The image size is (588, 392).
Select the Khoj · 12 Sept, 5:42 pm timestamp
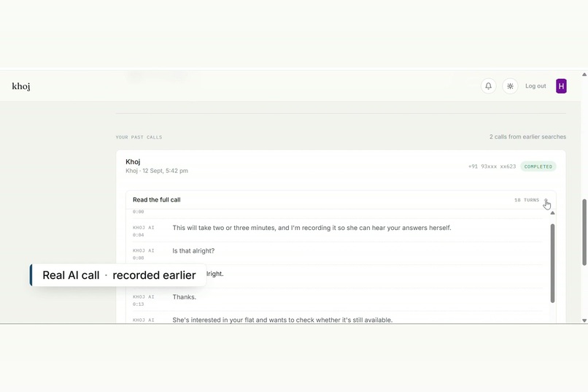coord(157,171)
